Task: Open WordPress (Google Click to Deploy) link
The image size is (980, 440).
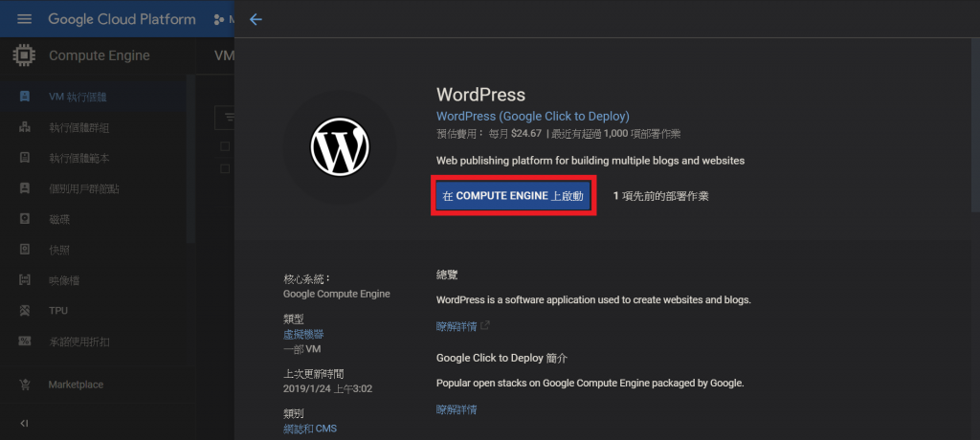Action: coord(532,117)
